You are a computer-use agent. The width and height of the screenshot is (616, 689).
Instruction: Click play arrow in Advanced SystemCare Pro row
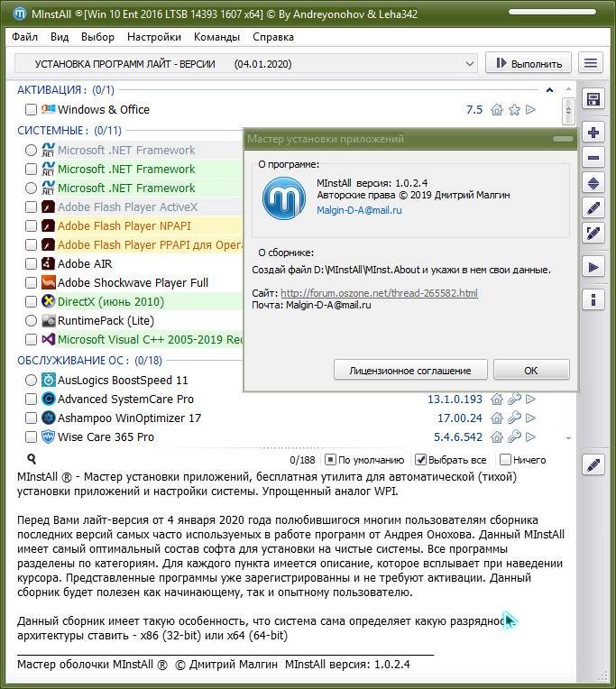click(x=530, y=399)
